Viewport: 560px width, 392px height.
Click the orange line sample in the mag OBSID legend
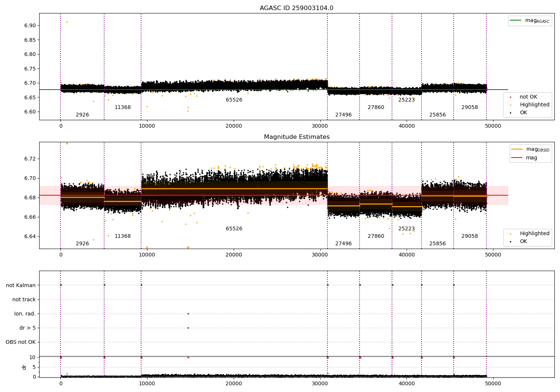517,149
